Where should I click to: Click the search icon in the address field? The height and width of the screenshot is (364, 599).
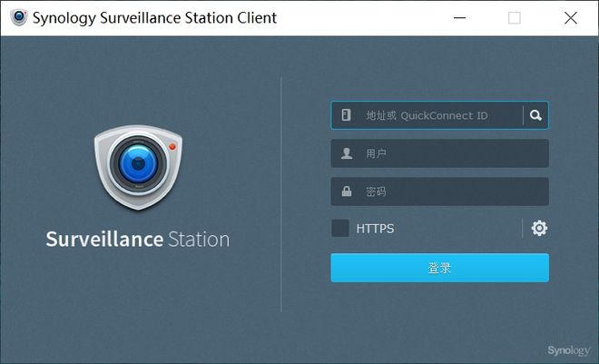coord(535,115)
